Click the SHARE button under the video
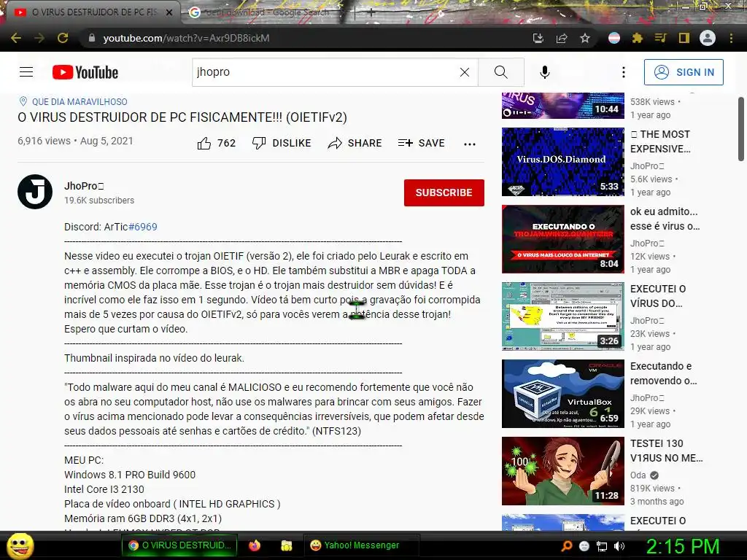The height and width of the screenshot is (560, 747). [x=355, y=143]
